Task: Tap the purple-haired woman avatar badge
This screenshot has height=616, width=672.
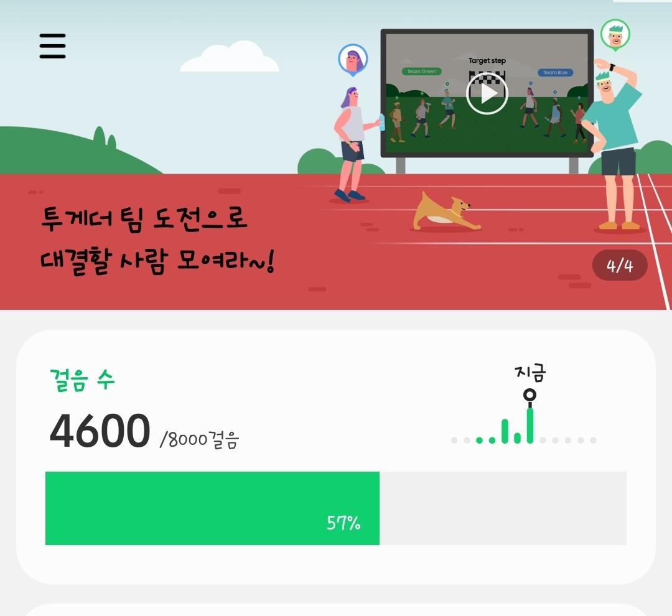Action: pos(353,60)
